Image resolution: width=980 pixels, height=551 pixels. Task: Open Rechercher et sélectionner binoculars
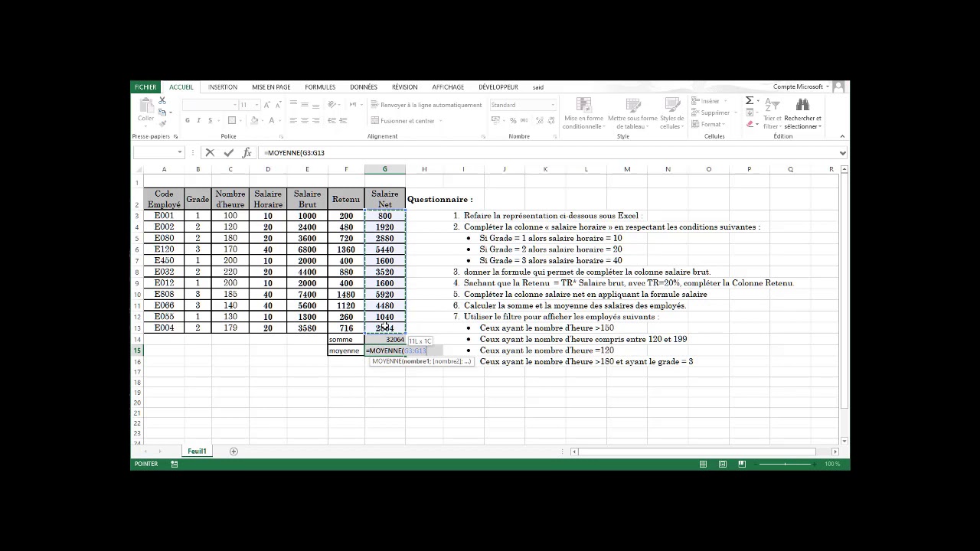(802, 113)
